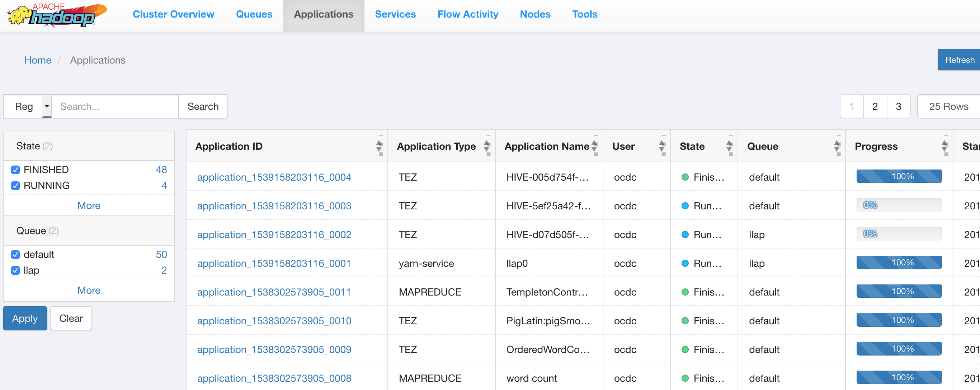Click 100% progress bar of llap0 row
Viewport: 980px width, 390px height.
pyautogui.click(x=899, y=263)
